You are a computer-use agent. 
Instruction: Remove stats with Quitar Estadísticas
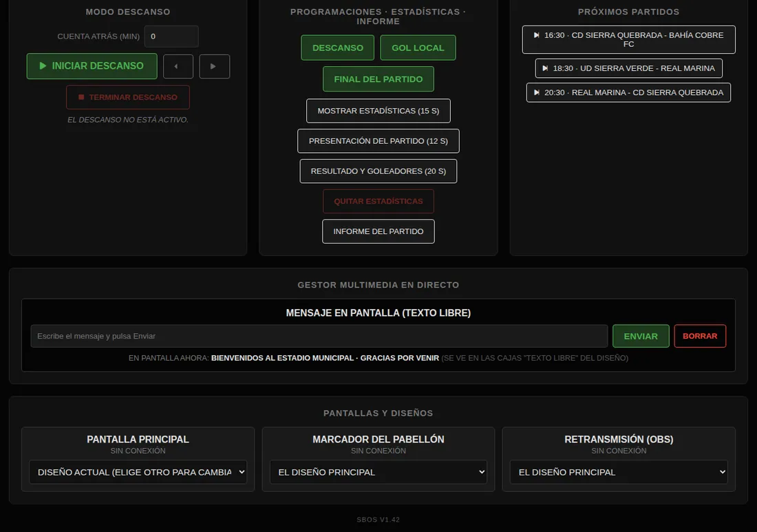378,201
